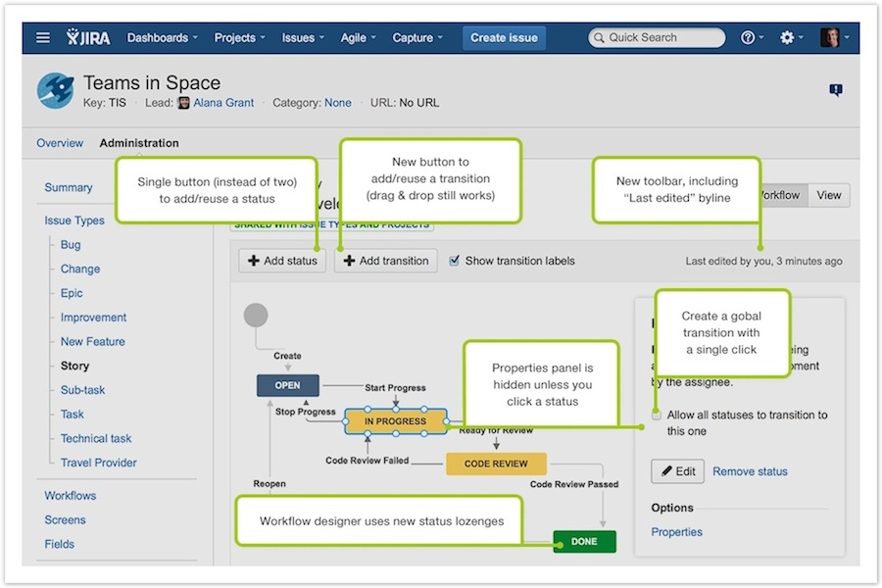The image size is (882, 588).
Task: Click the JIRA logo
Action: [x=88, y=38]
